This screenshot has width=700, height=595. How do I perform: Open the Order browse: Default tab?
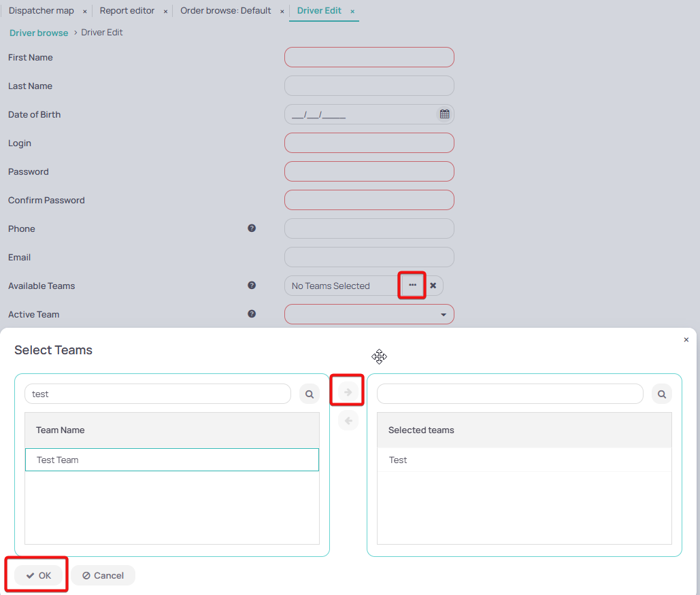[224, 11]
